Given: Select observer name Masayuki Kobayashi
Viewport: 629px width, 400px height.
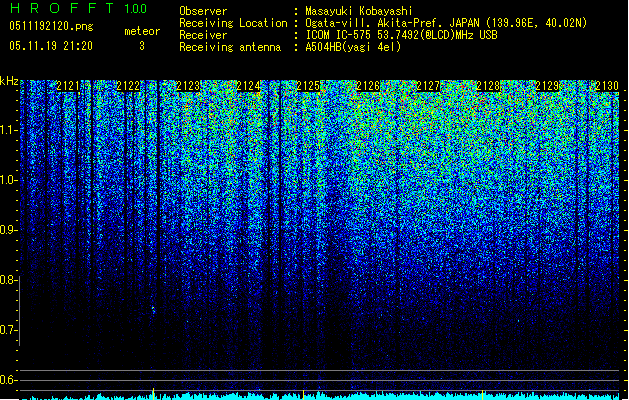Looking at the screenshot, I should [x=359, y=11].
